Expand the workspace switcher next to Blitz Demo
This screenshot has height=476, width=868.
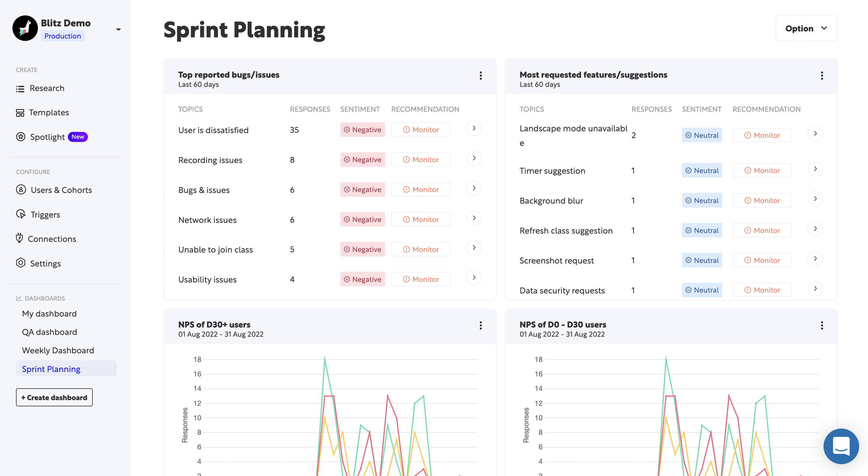click(x=118, y=29)
